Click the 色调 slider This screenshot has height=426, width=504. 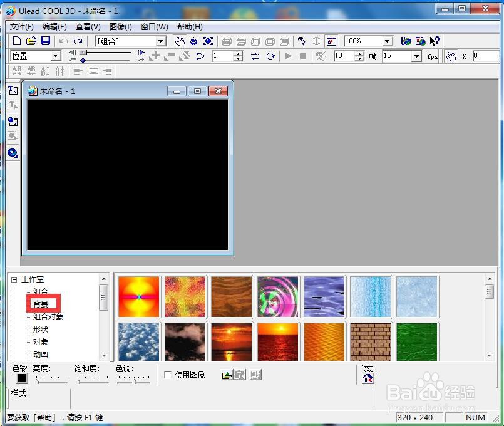pyautogui.click(x=133, y=380)
